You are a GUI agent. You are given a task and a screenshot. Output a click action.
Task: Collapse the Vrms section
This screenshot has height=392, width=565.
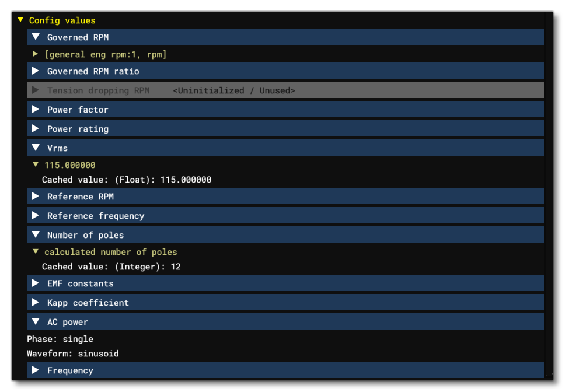coord(35,148)
